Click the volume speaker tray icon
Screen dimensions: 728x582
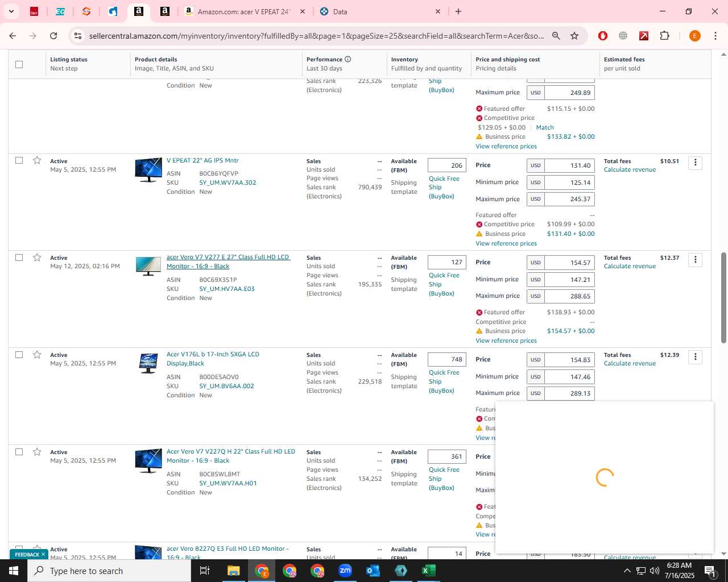click(x=654, y=571)
